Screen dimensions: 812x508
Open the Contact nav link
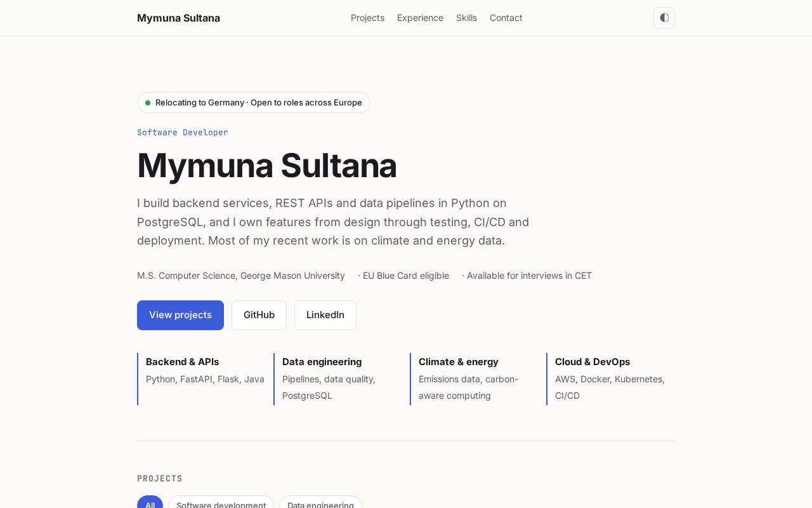(x=506, y=18)
